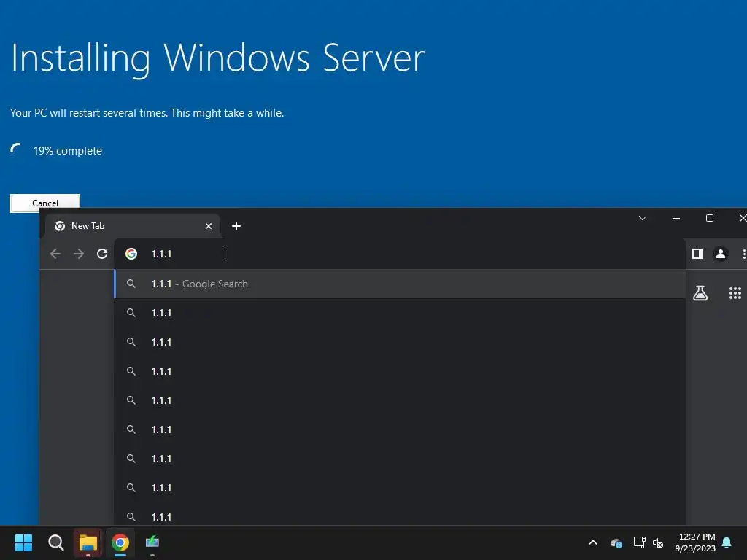The height and width of the screenshot is (560, 747).
Task: Open the clock showing 12:27 PM
Action: pos(695,542)
